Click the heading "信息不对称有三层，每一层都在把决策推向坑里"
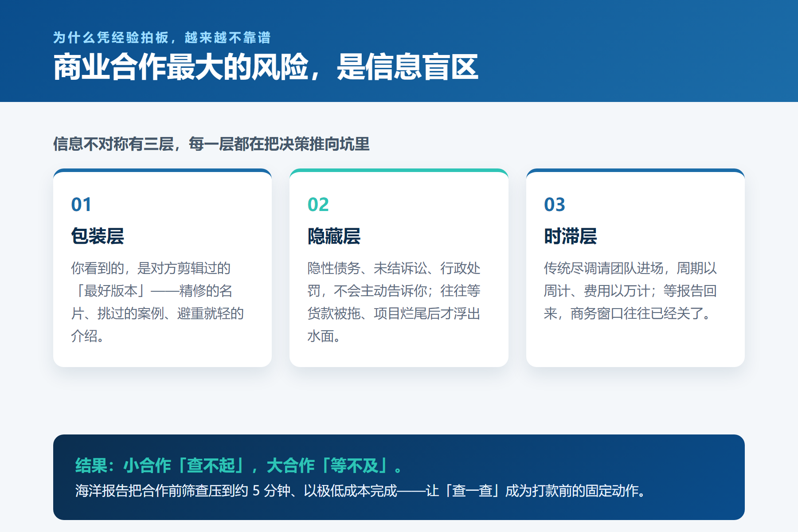The height and width of the screenshot is (532, 798). click(x=211, y=144)
